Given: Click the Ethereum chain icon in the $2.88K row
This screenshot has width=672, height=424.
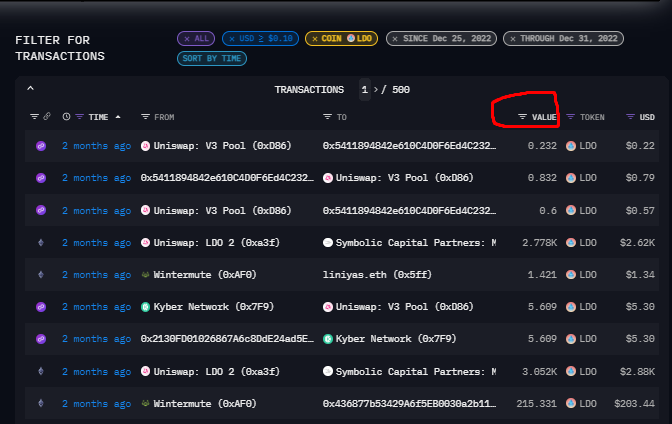Looking at the screenshot, I should 41,371.
